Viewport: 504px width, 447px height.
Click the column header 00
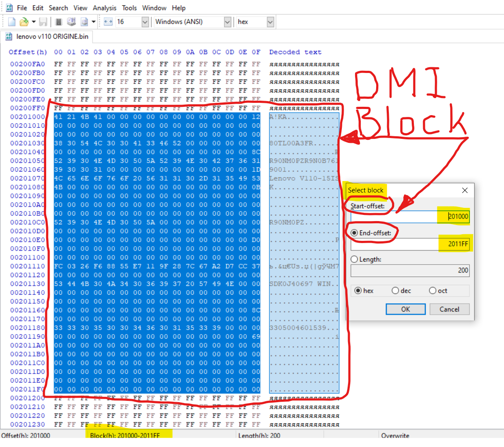click(58, 52)
